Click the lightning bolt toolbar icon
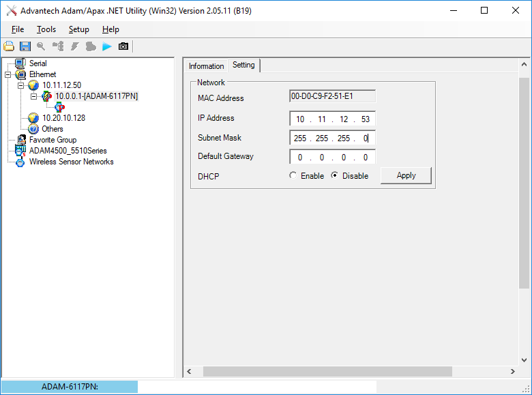532x395 pixels. [74, 46]
